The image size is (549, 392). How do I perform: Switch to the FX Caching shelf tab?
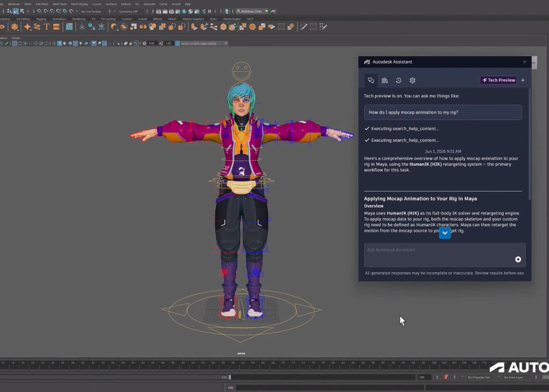pyautogui.click(x=108, y=19)
